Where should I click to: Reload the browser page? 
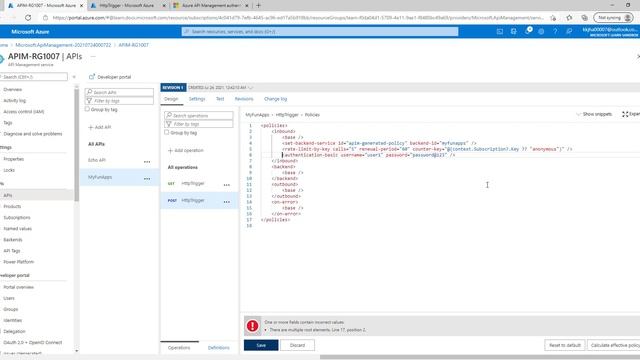click(28, 18)
